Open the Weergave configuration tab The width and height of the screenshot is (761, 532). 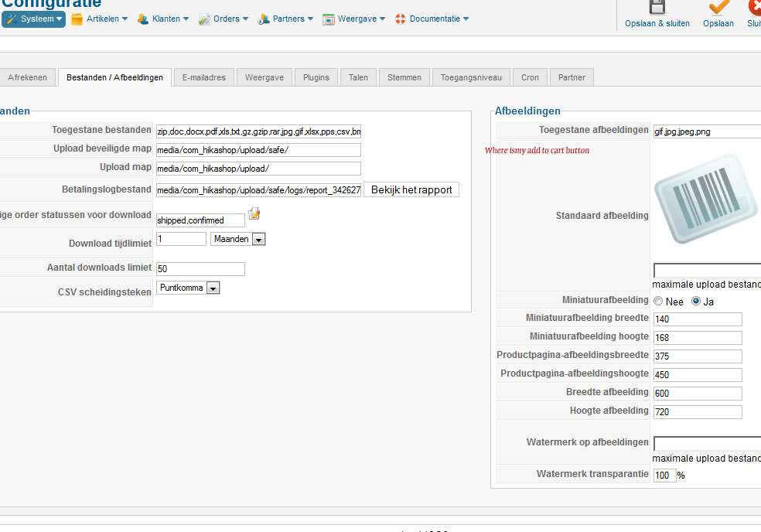point(264,77)
